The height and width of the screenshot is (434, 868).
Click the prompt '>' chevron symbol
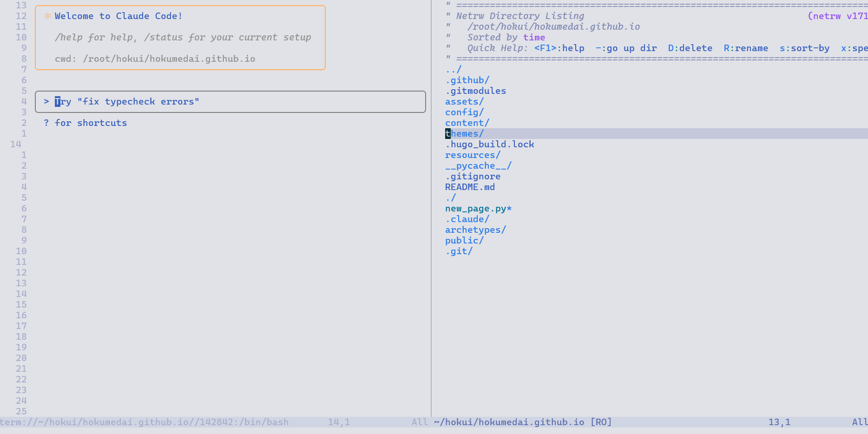click(46, 102)
